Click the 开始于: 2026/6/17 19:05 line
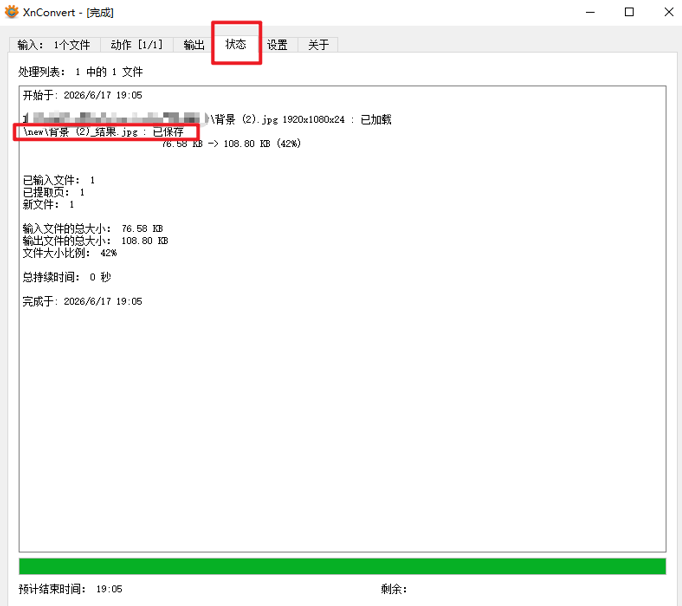 82,95
